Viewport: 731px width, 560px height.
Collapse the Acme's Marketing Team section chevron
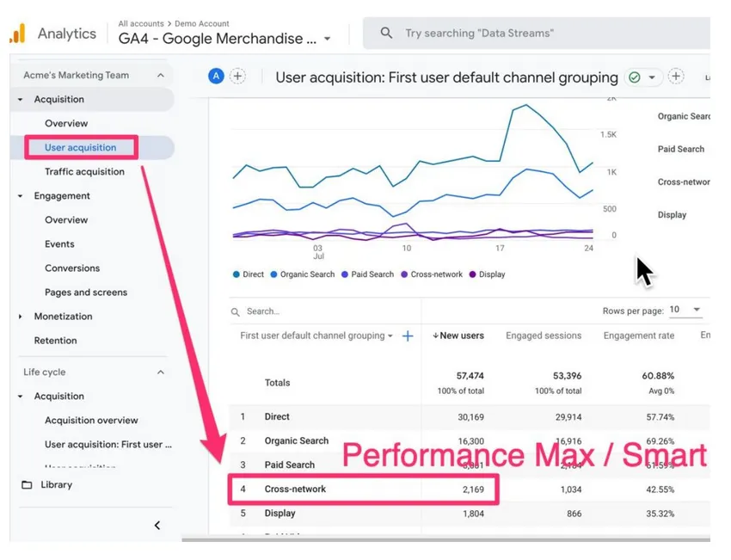[160, 75]
